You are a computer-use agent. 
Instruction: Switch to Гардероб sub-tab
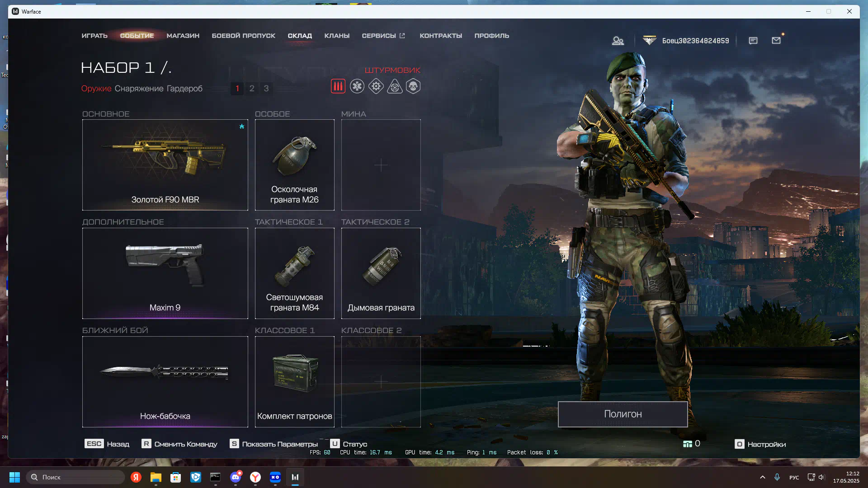(184, 89)
